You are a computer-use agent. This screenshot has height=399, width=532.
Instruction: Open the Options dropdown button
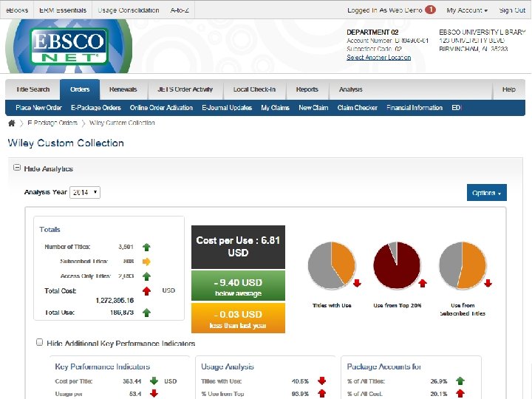486,193
